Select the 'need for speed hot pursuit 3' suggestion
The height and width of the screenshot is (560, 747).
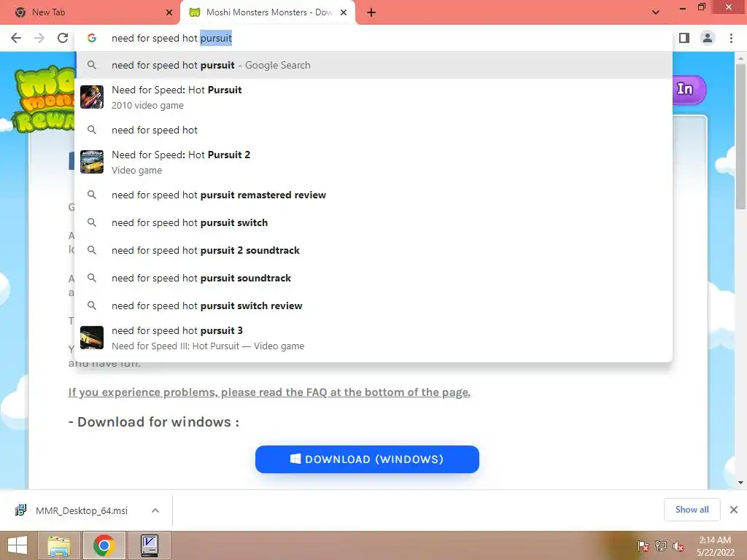coord(374,338)
